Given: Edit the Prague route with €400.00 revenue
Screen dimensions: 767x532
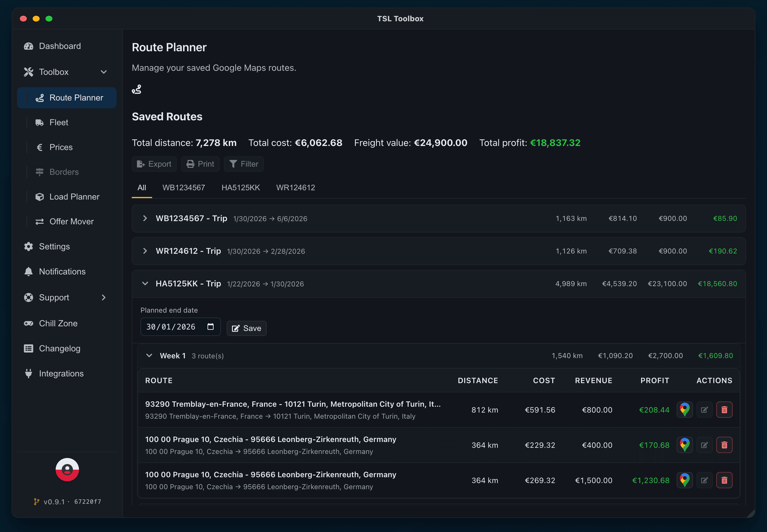Looking at the screenshot, I should (704, 445).
